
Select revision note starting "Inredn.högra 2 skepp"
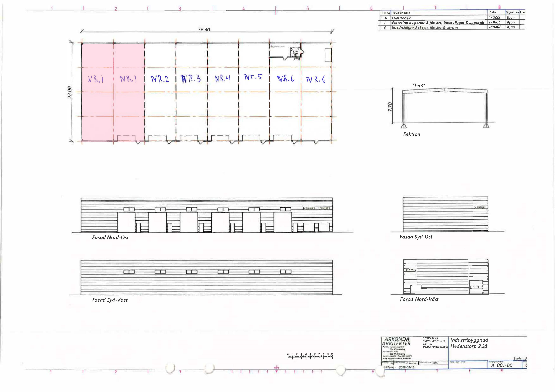[x=425, y=28]
